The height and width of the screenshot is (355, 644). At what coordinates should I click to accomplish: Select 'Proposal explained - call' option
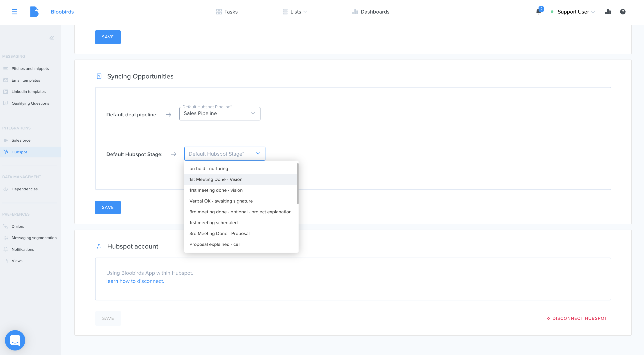point(240,244)
